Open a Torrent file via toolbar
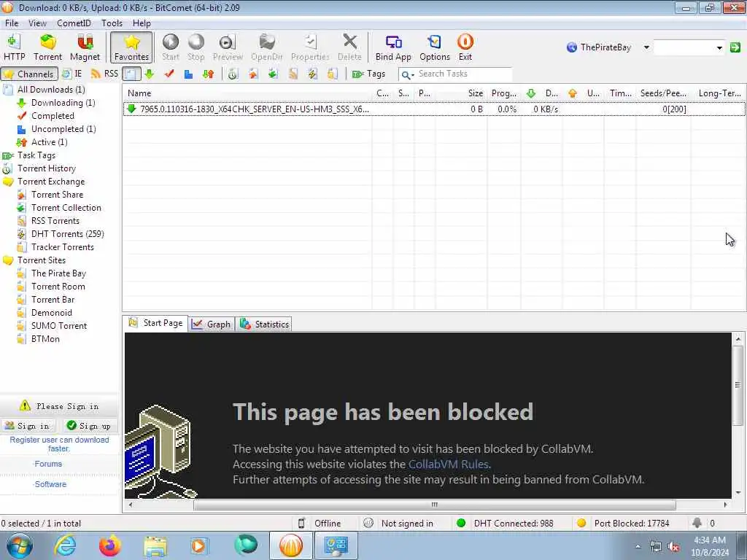Screen dimensions: 747x560 click(47, 47)
